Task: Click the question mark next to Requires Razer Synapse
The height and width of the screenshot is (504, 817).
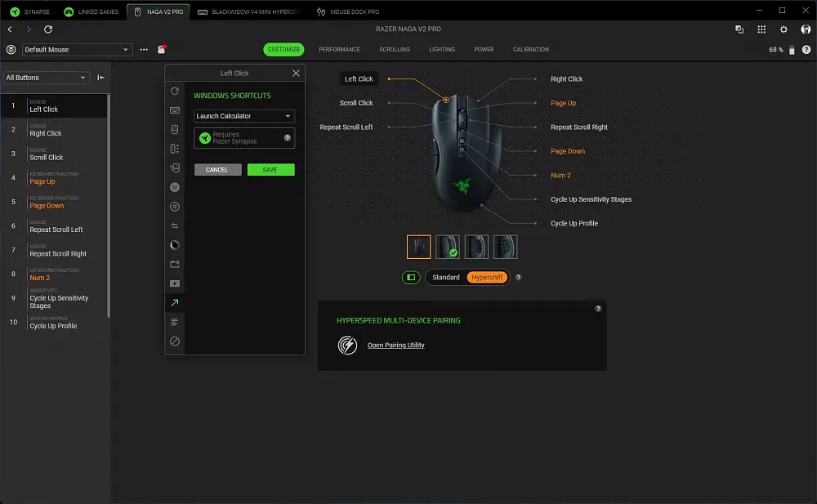Action: coord(287,138)
